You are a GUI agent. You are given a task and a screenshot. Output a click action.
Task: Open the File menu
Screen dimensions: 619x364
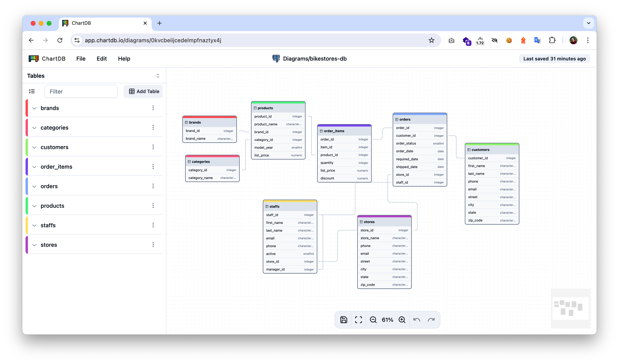coord(80,58)
